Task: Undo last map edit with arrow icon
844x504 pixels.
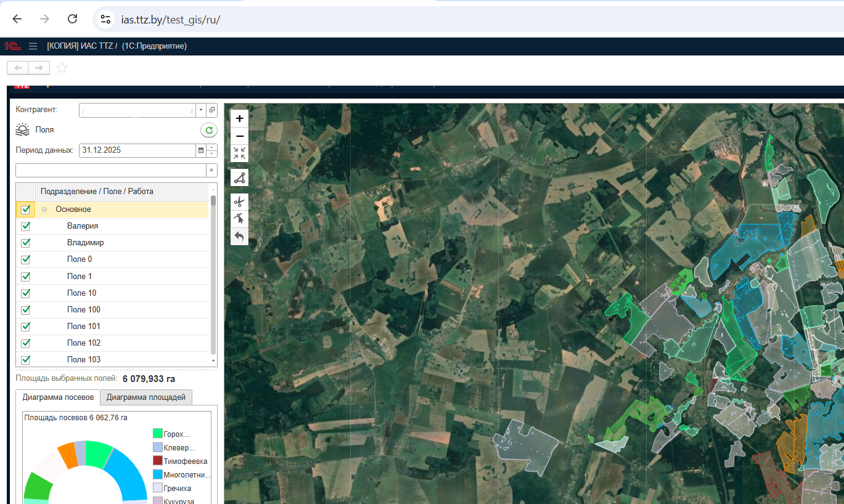Action: (x=239, y=236)
